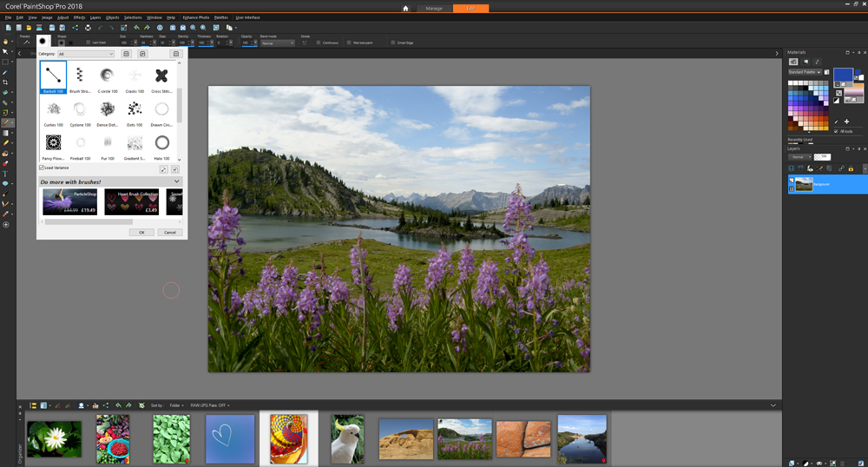Click the OK button in brush dialog
This screenshot has height=467, width=868.
(x=141, y=233)
